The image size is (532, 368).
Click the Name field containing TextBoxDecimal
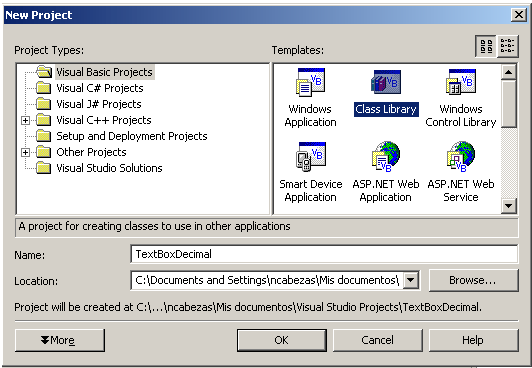[324, 254]
